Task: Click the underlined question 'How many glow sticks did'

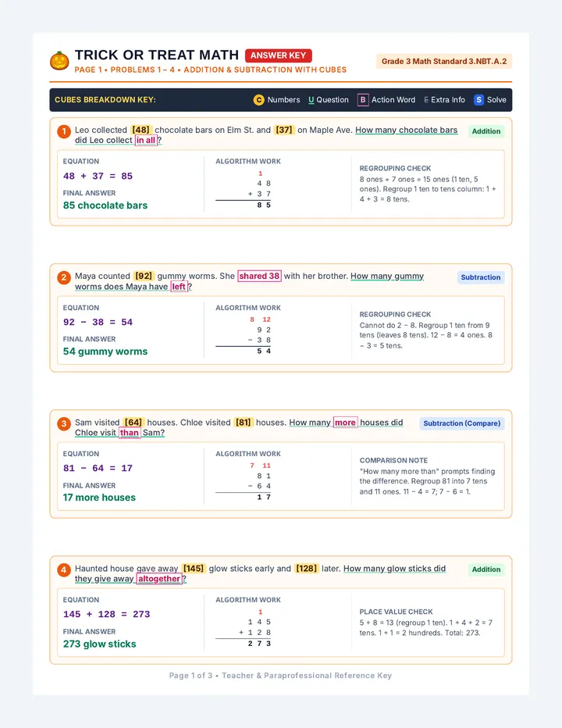Action: pyautogui.click(x=394, y=569)
